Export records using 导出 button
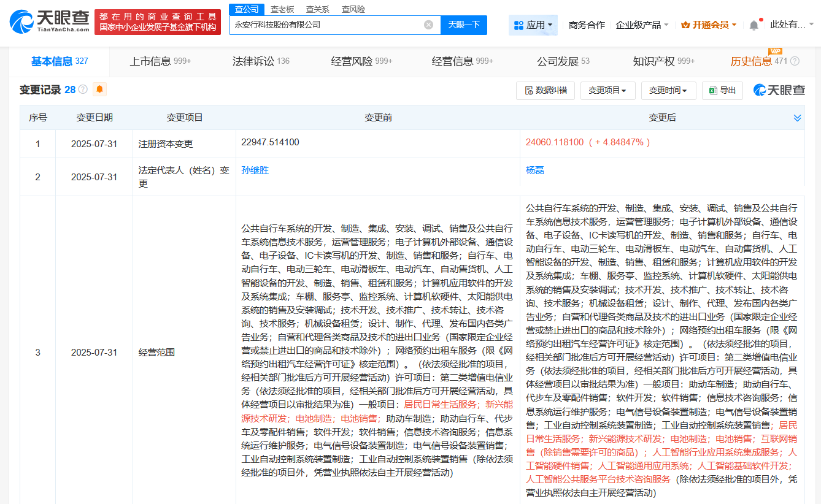The image size is (821, 504). coord(722,90)
